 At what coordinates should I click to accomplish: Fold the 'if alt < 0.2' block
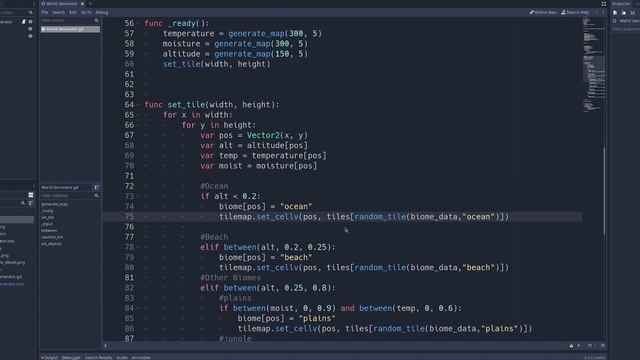tap(139, 196)
